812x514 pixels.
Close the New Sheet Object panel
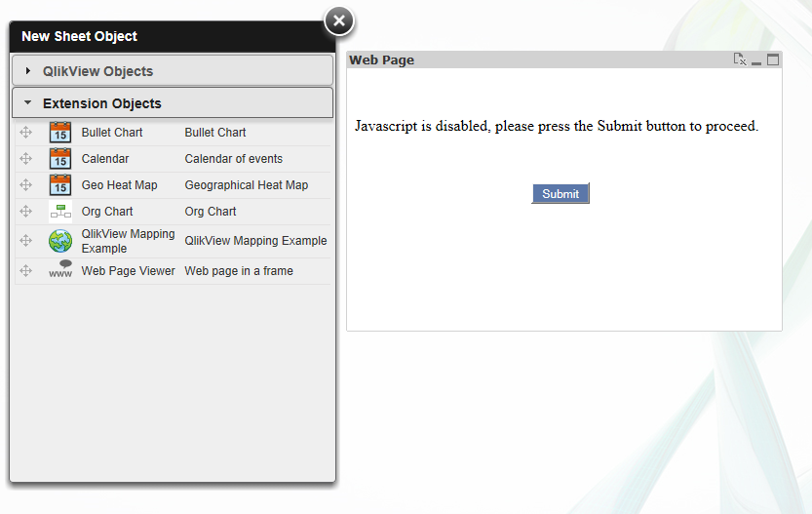339,20
